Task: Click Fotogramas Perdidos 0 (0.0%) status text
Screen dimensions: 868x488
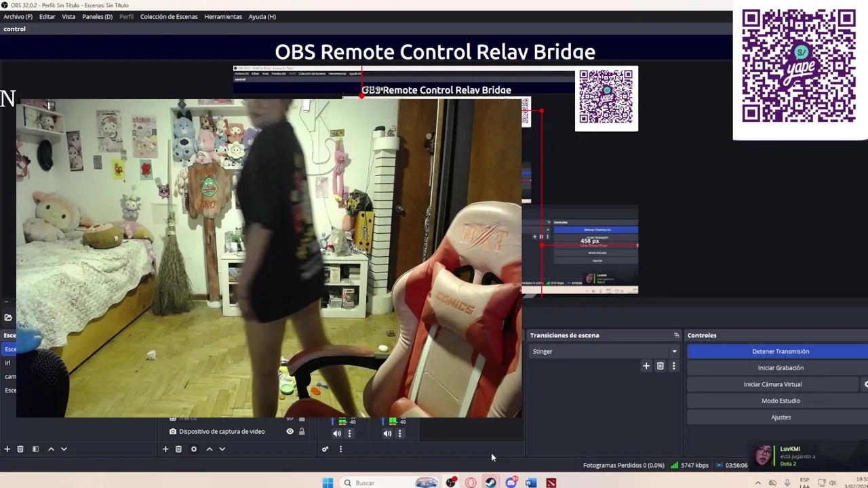Action: (x=623, y=465)
